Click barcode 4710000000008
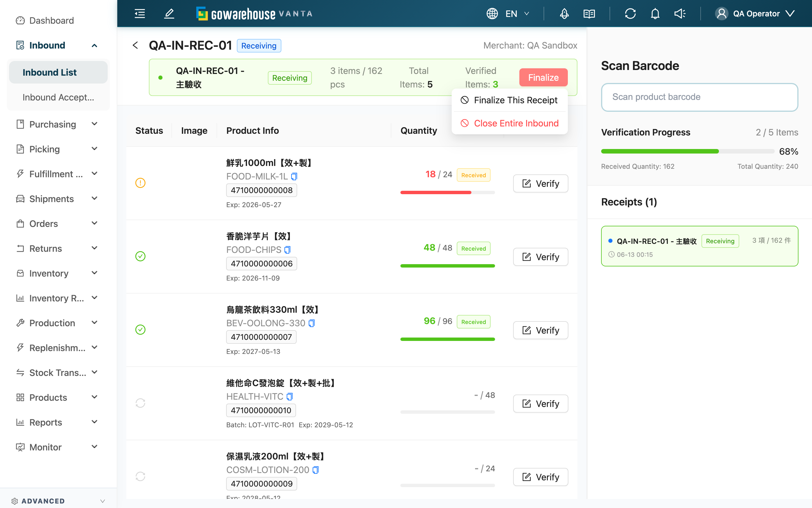 click(262, 190)
